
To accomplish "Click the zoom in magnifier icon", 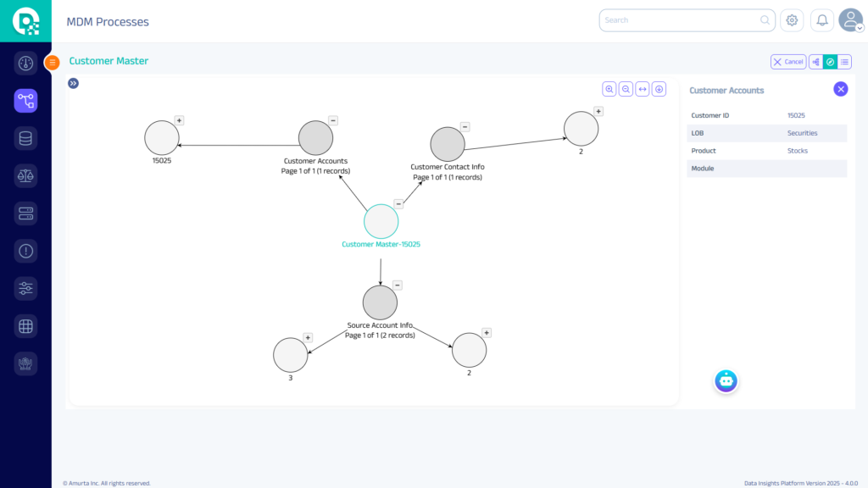I will pos(609,89).
